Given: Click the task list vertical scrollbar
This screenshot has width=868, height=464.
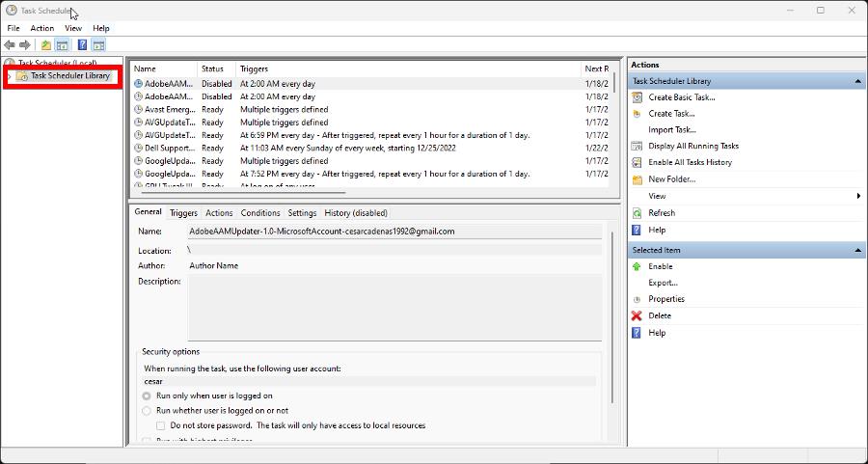Looking at the screenshot, I should tap(614, 82).
